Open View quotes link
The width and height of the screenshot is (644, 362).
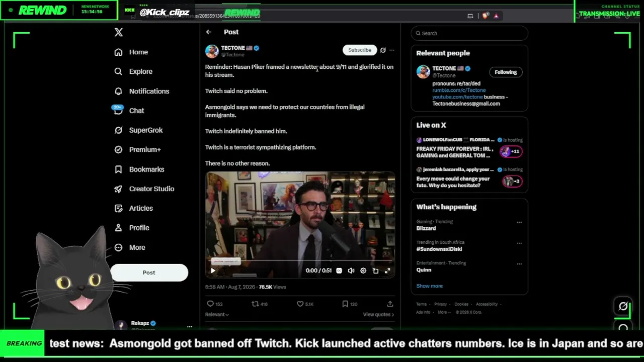378,315
